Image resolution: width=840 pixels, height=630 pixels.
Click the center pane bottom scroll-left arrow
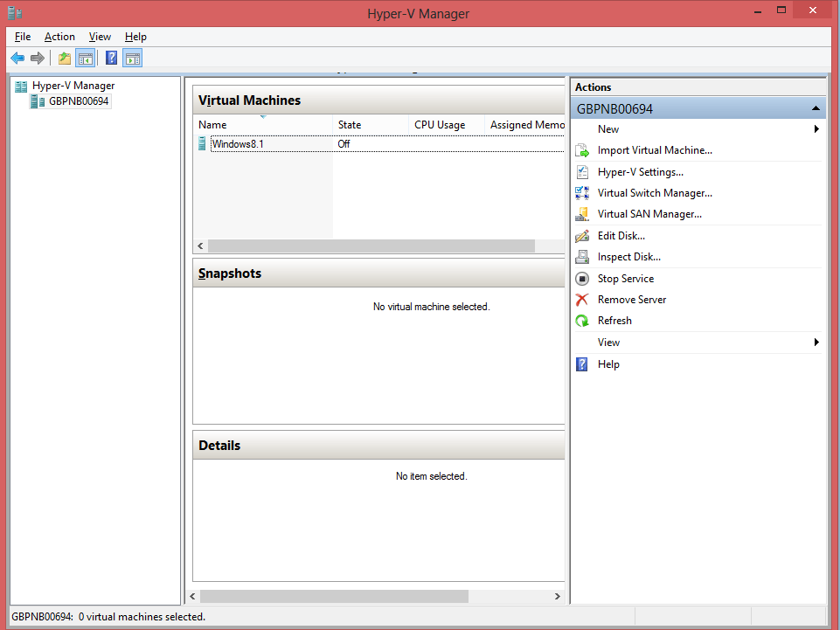click(192, 596)
